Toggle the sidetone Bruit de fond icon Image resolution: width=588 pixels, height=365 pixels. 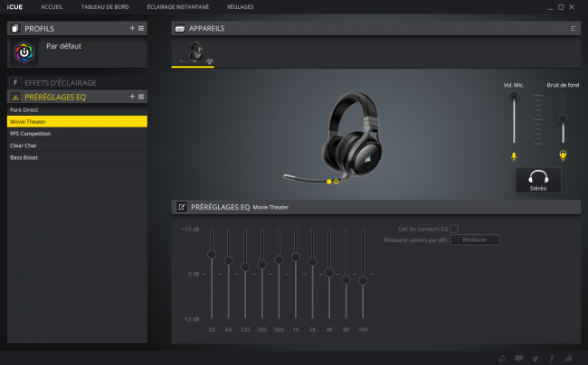coord(563,155)
